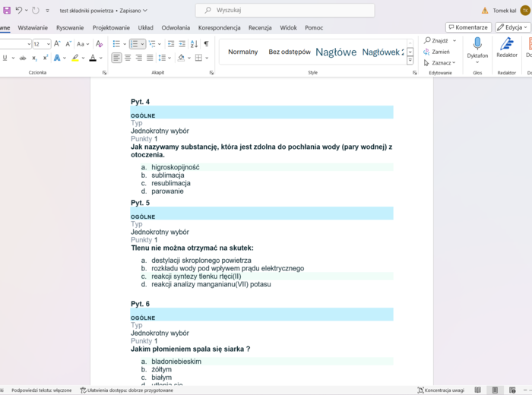The height and width of the screenshot is (395, 532).
Task: Open the Recenzja ribbon tab
Action: [x=259, y=27]
